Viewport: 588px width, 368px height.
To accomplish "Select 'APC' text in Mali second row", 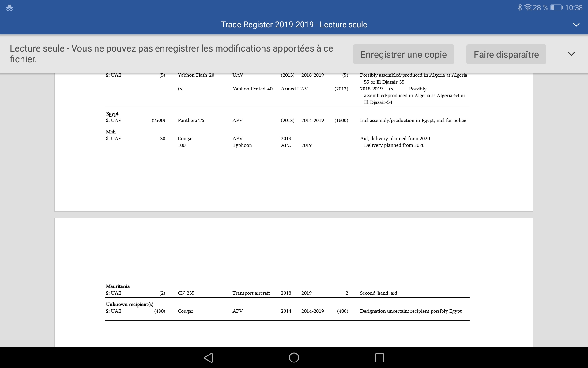I will coord(286,145).
